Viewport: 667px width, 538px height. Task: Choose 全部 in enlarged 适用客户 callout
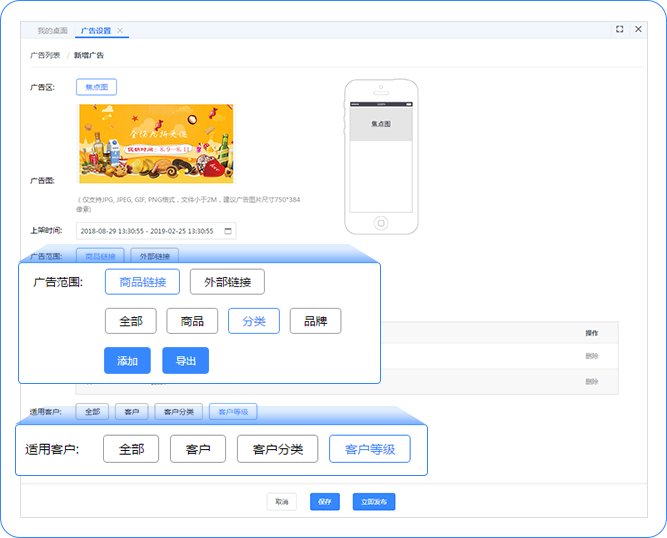click(x=131, y=449)
